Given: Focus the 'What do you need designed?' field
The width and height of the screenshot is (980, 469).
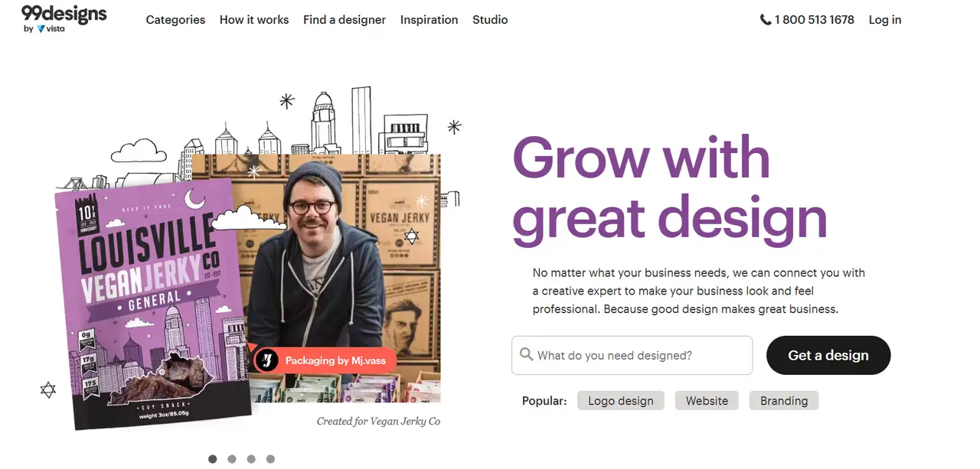Looking at the screenshot, I should pos(632,355).
